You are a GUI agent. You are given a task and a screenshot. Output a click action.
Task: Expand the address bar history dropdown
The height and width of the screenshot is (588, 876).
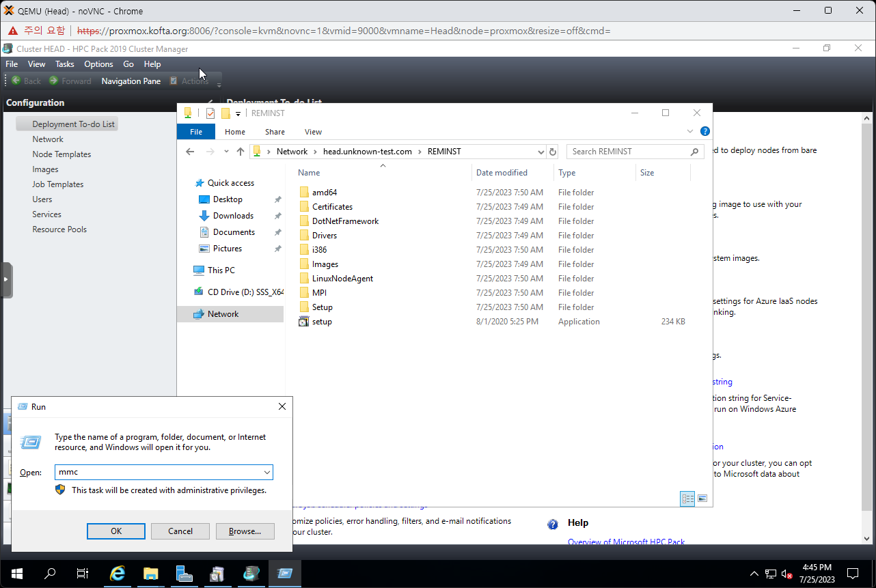click(540, 152)
